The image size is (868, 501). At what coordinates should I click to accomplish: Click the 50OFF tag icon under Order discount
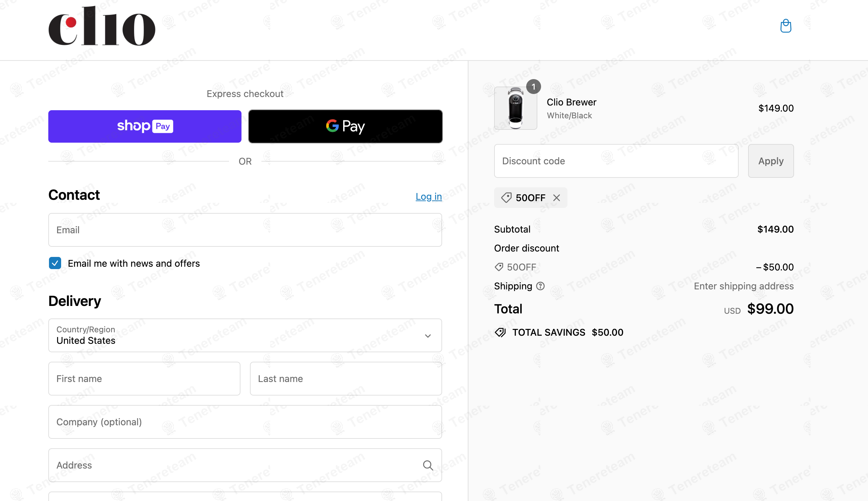pyautogui.click(x=499, y=267)
